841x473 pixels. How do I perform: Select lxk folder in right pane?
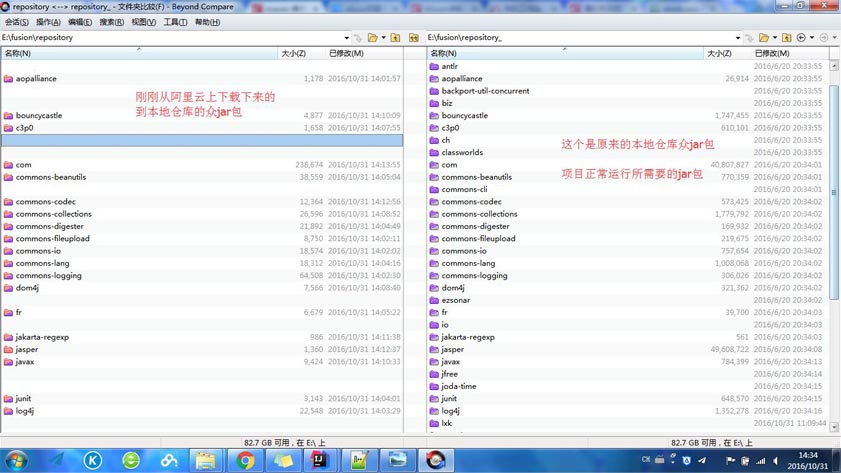pyautogui.click(x=447, y=423)
